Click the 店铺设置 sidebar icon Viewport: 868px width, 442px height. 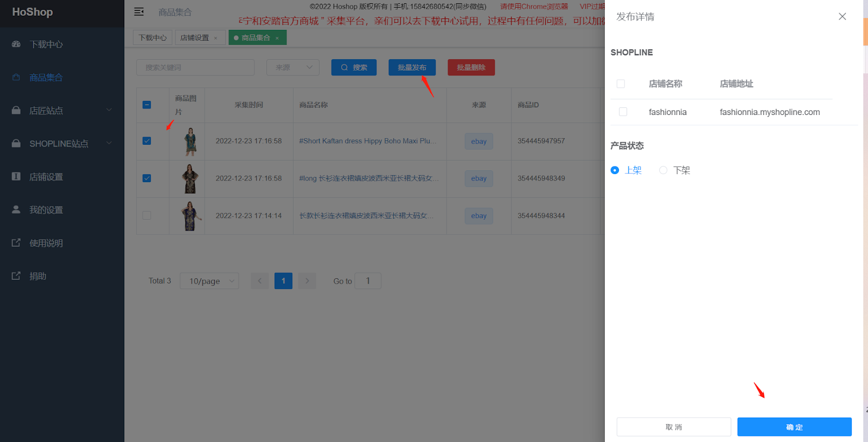pyautogui.click(x=16, y=177)
